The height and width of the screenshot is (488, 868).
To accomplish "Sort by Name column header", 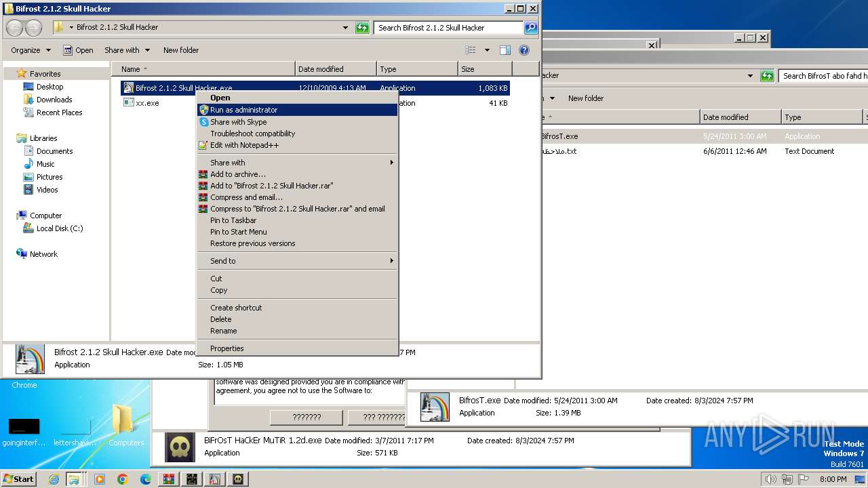I will point(203,69).
